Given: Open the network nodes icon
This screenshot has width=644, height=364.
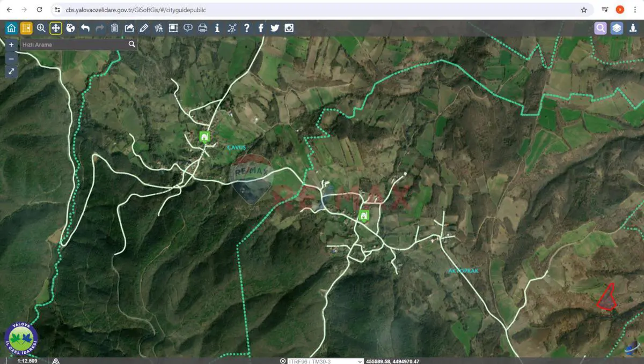Looking at the screenshot, I should (232, 28).
